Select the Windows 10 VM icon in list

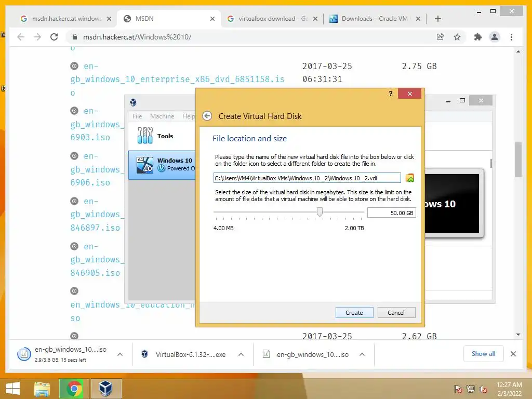[x=144, y=165]
